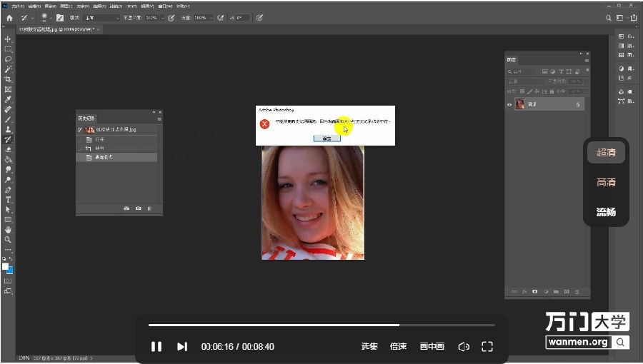Select the Move tool
Screen dimensions: 643x364
(8, 39)
